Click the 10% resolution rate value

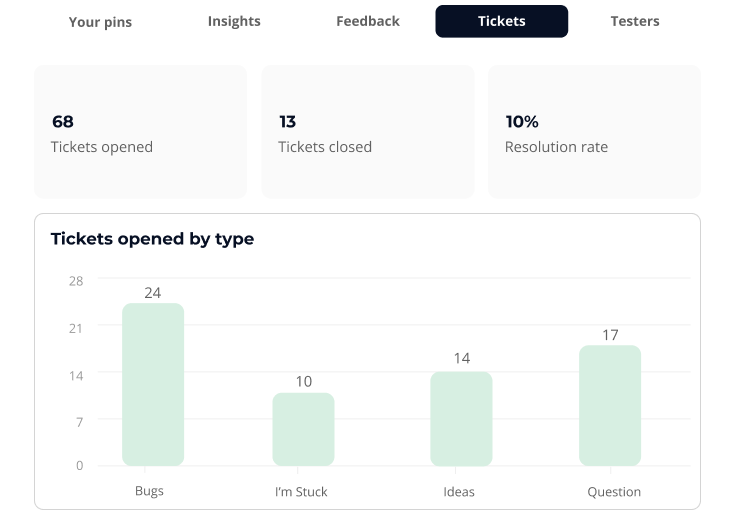coord(522,122)
